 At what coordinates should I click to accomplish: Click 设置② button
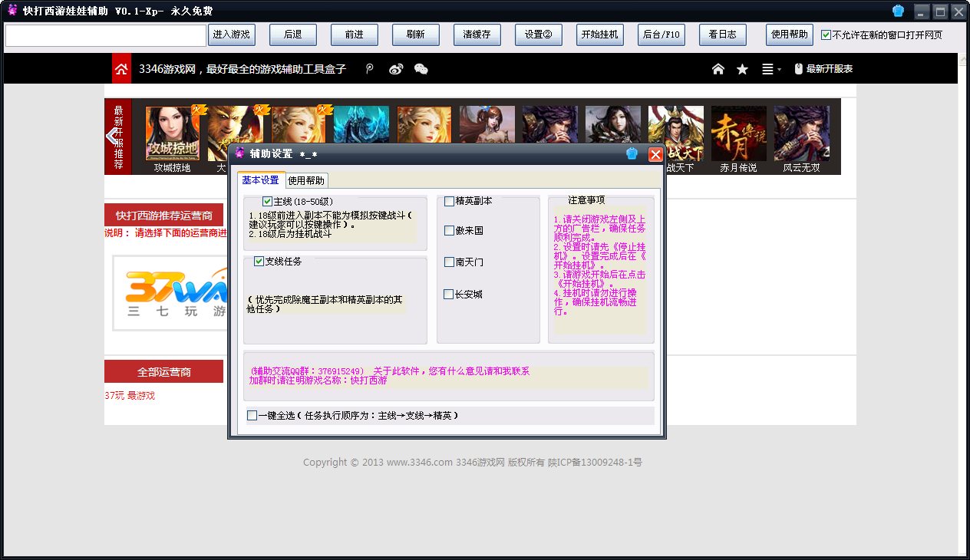[539, 35]
